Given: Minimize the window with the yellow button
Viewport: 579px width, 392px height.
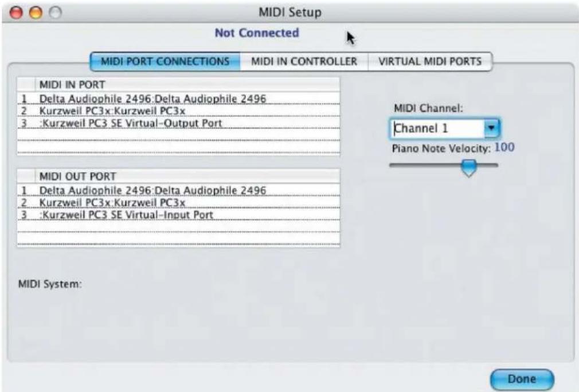Looking at the screenshot, I should tap(36, 13).
